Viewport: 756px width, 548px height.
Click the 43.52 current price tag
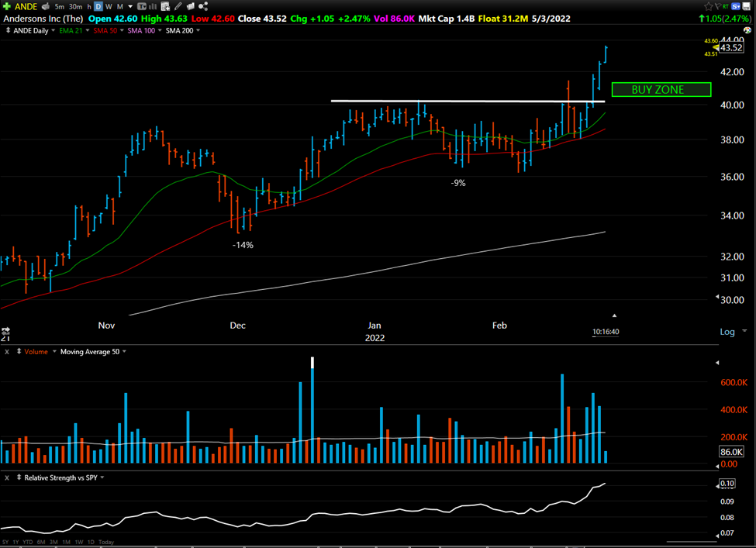coord(731,47)
